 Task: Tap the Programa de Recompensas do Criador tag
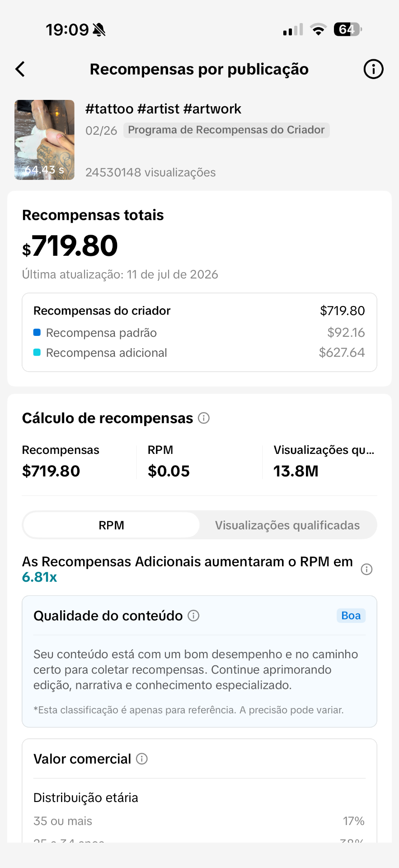click(226, 130)
